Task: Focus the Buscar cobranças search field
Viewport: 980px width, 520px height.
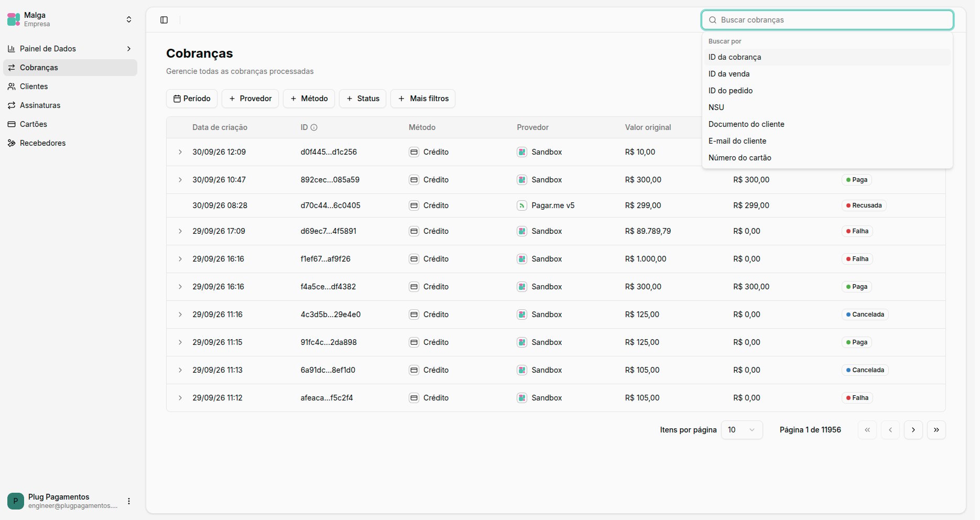Action: [x=827, y=20]
